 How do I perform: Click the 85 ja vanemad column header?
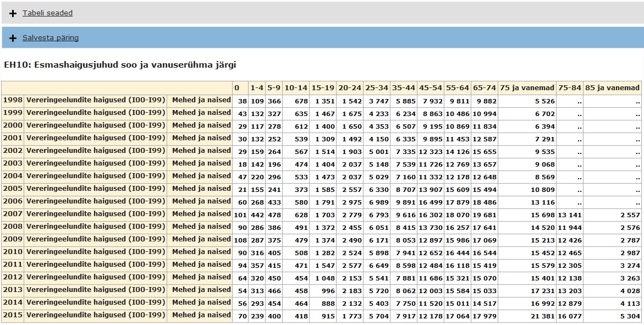tap(612, 88)
